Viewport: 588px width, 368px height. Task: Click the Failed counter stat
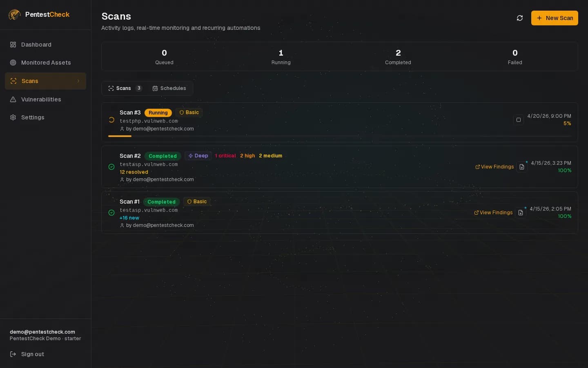click(x=515, y=57)
